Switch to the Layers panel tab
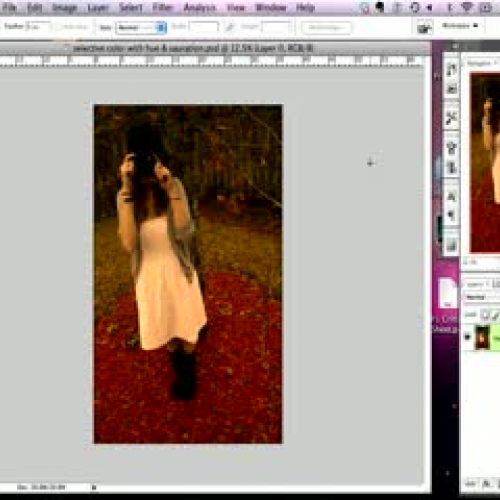This screenshot has width=500, height=500. coord(475,284)
